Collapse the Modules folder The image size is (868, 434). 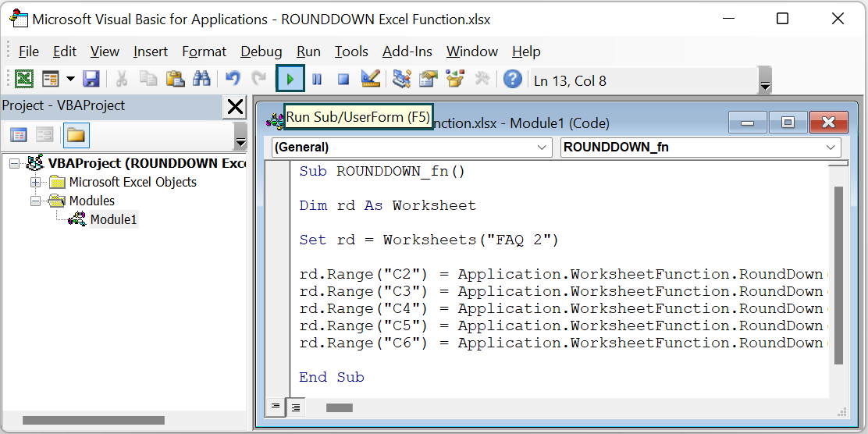point(35,201)
